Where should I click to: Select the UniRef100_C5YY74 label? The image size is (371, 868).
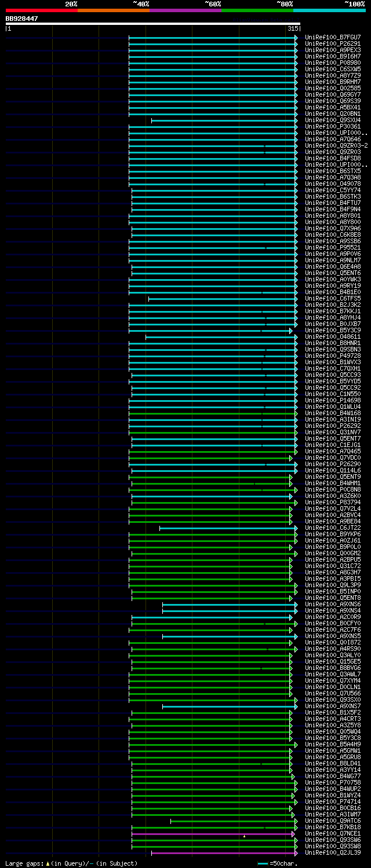tap(333, 190)
